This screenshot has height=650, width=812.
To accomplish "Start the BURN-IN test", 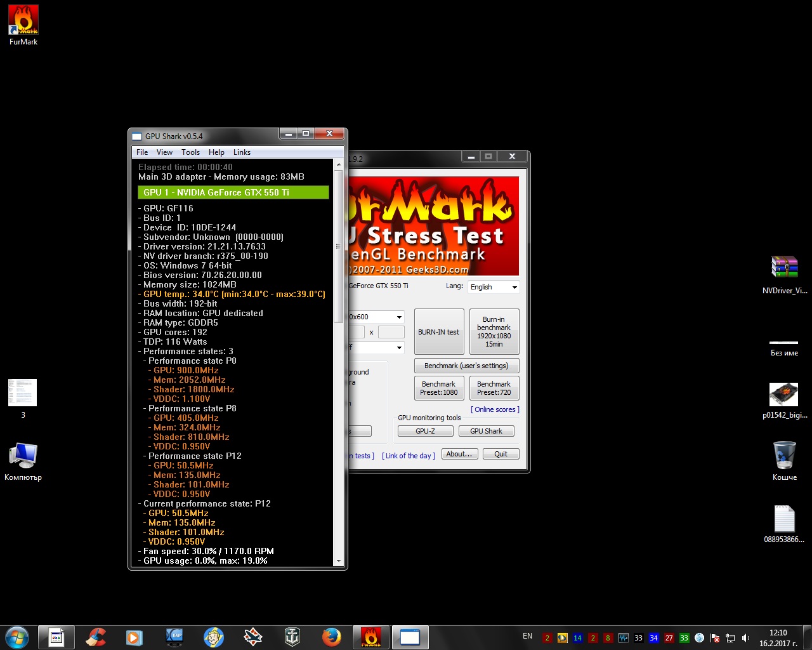I will [x=438, y=332].
